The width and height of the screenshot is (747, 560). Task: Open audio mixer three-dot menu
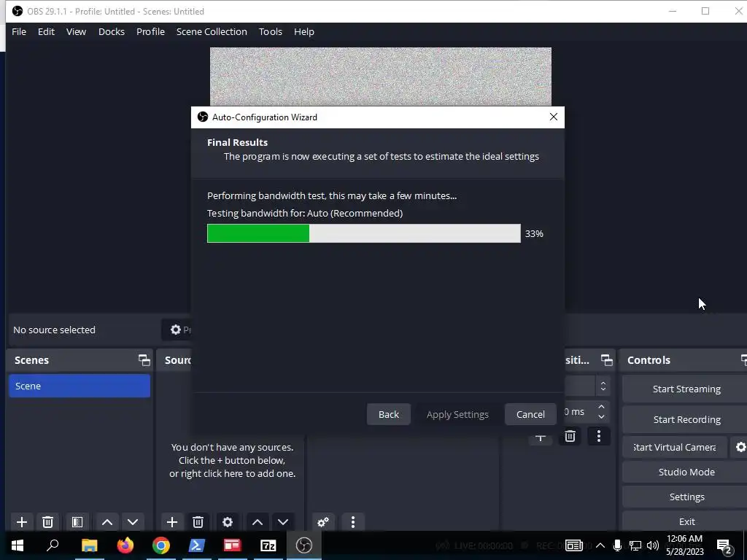point(353,522)
